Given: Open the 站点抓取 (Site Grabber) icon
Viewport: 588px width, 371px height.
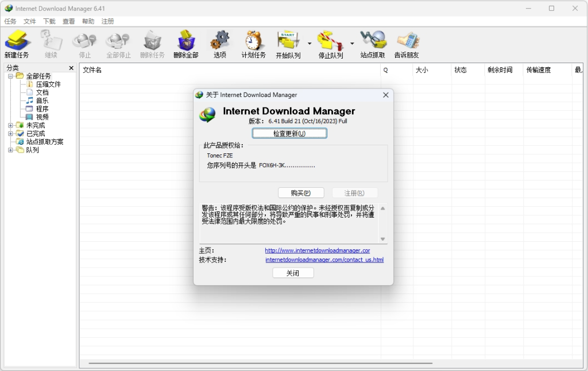Looking at the screenshot, I should pos(372,43).
